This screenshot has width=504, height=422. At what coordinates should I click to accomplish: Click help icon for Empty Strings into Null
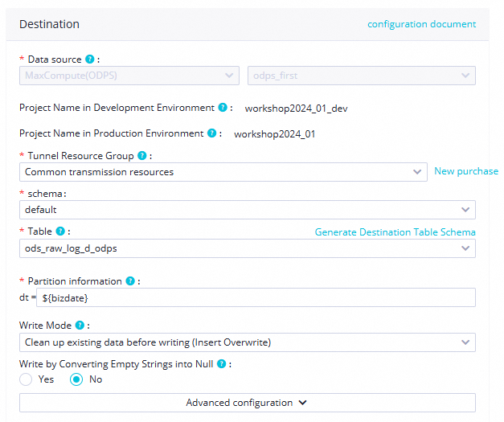point(223,363)
